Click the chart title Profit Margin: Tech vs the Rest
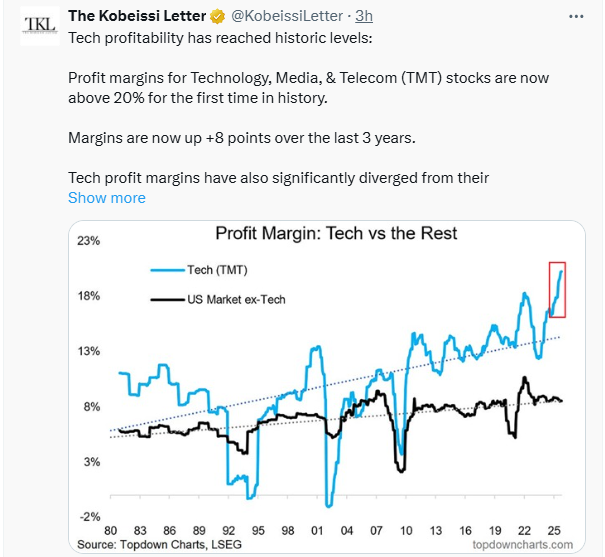Image resolution: width=605 pixels, height=557 pixels. [x=336, y=234]
